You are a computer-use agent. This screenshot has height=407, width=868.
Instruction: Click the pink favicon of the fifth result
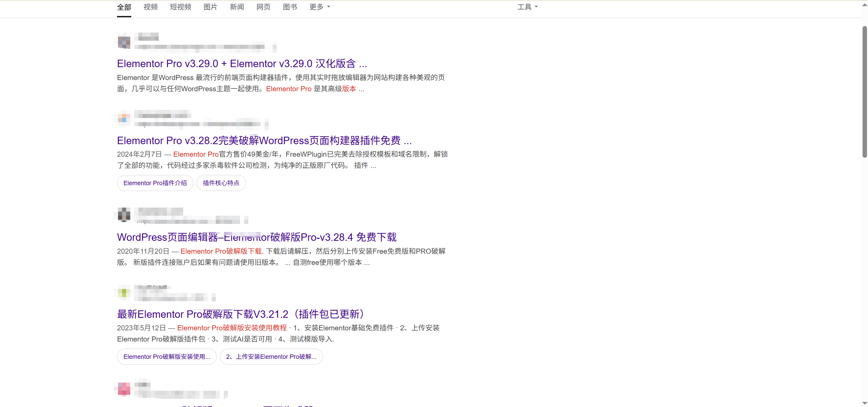(124, 389)
